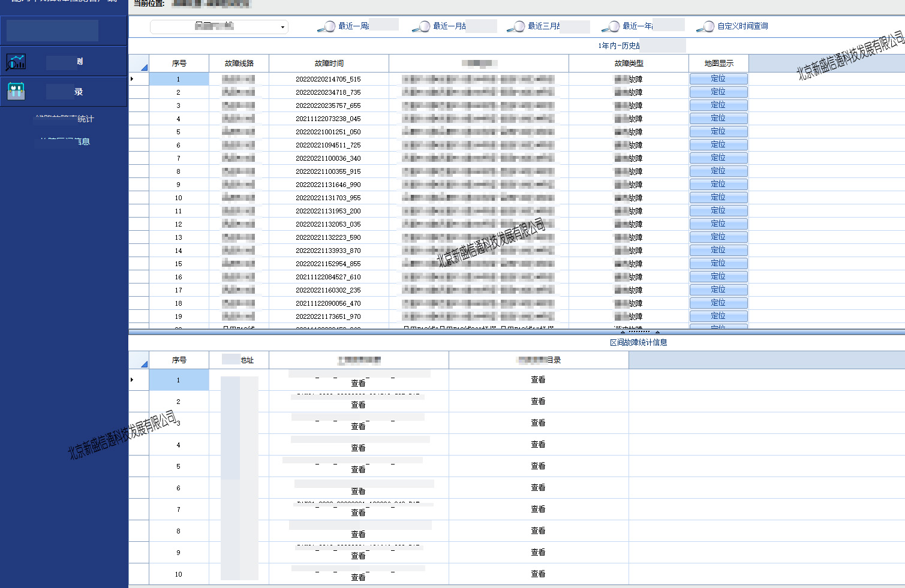
Task: Click the magnifier icon beside 最近一周
Action: pyautogui.click(x=326, y=26)
